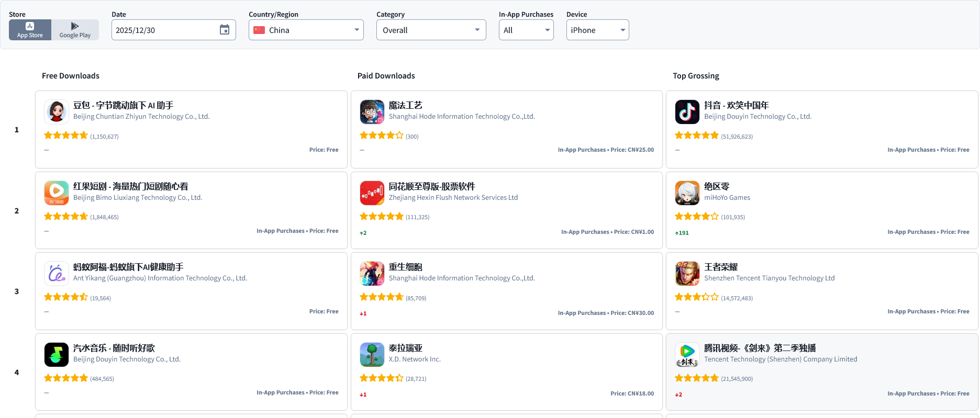Screen dimensions: 980x418
Task: Open the In-App Purchases dropdown
Action: pyautogui.click(x=526, y=30)
